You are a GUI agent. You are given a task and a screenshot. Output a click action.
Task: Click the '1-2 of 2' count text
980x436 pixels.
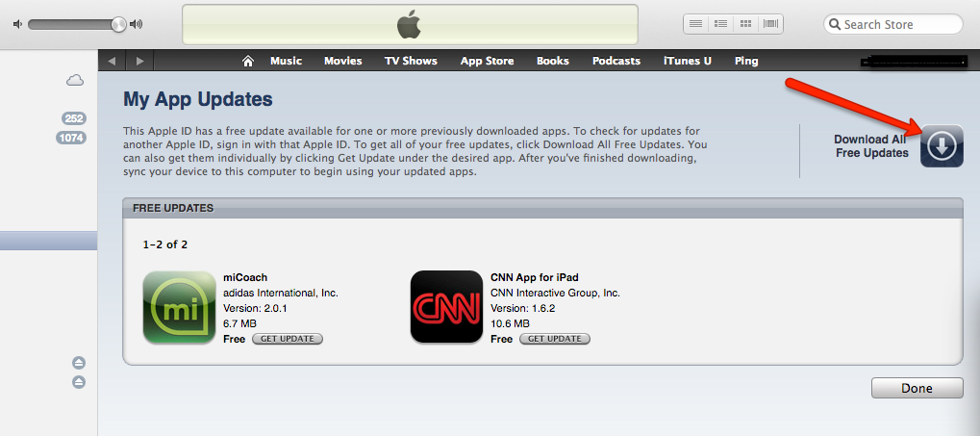pos(165,244)
